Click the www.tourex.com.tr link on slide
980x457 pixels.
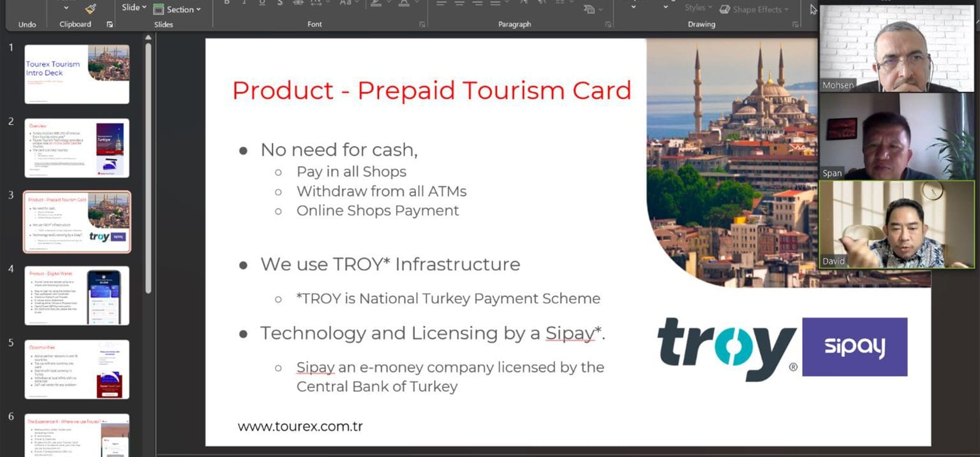[x=300, y=426]
